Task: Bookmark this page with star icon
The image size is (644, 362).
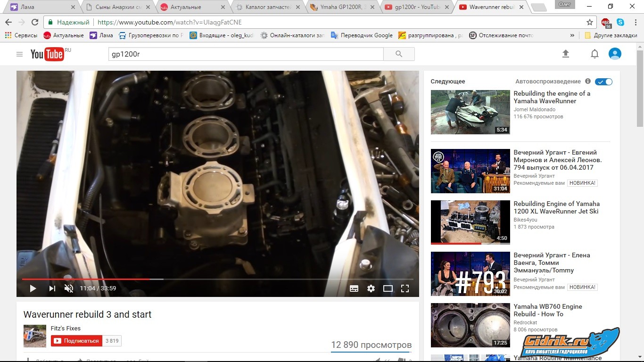Action: pos(589,22)
